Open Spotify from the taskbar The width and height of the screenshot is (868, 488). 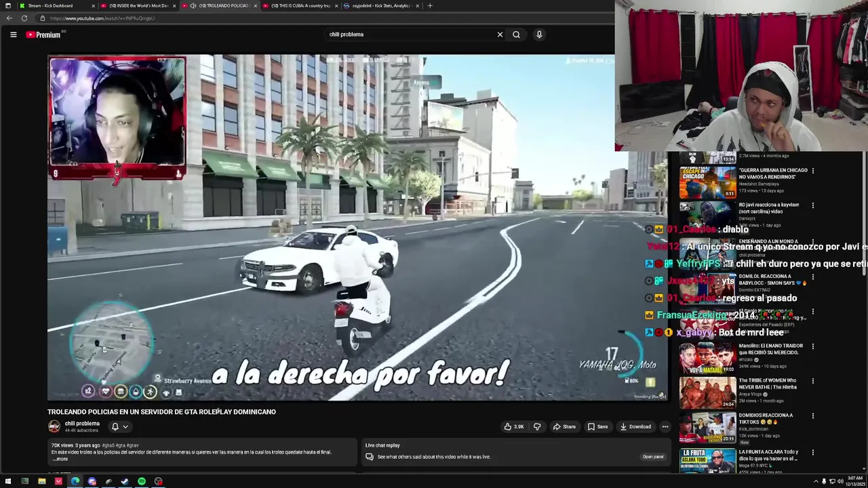tap(141, 481)
